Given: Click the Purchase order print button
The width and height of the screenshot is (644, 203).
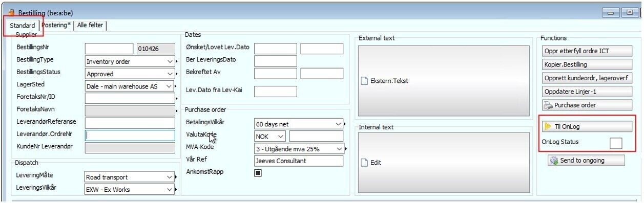Looking at the screenshot, I should (587, 105).
